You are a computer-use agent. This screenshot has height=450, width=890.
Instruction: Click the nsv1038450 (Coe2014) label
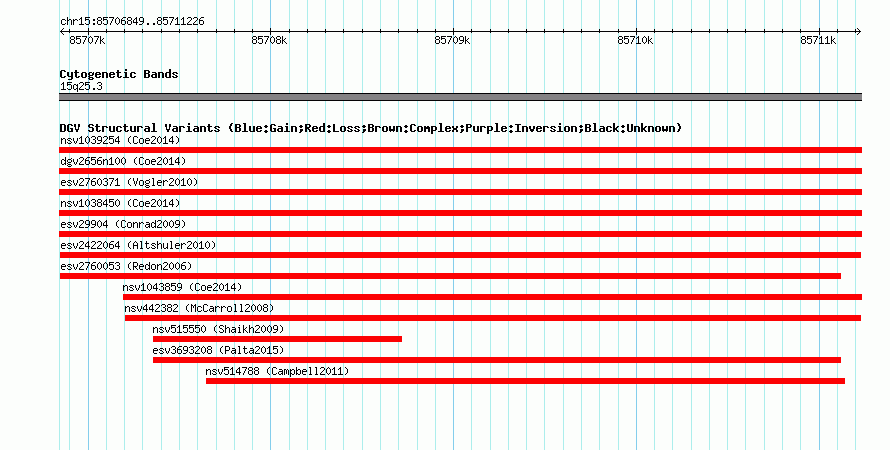click(x=120, y=203)
